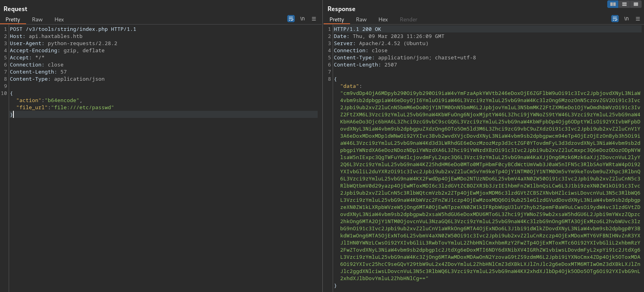Select side-by-side layout icon
Image resolution: width=644 pixels, height=292 pixels.
tap(613, 4)
